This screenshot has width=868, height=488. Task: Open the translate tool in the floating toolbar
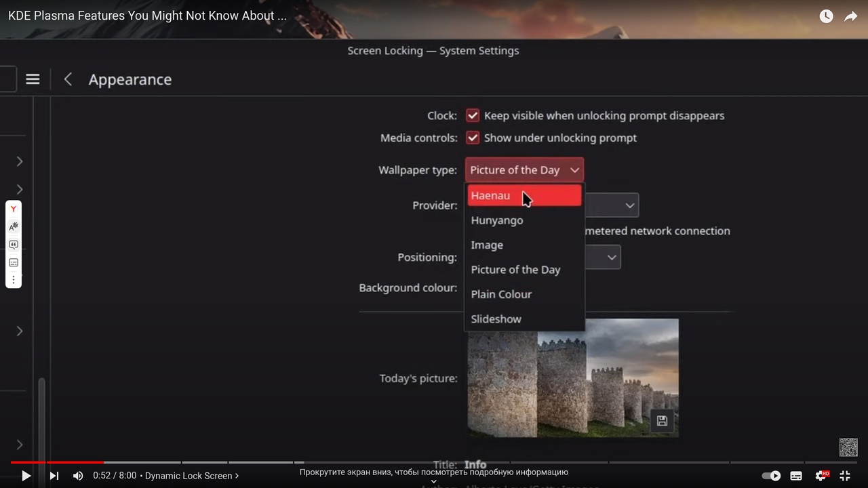(x=14, y=226)
